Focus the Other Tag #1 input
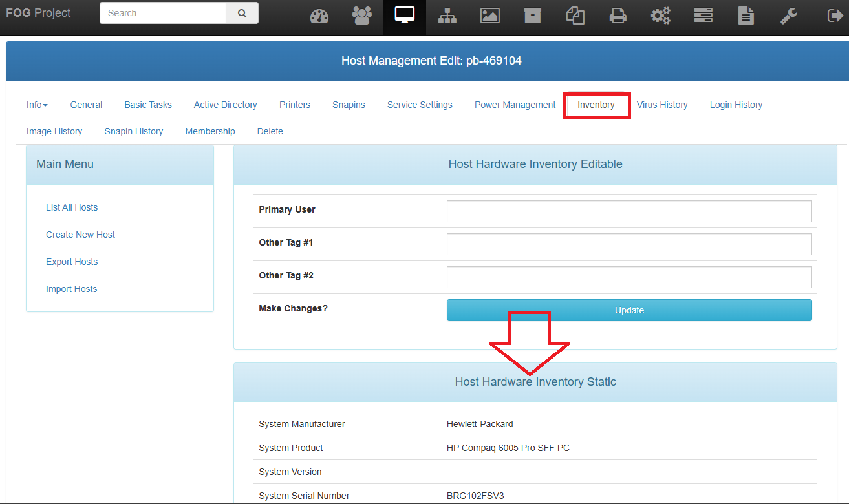 pos(629,244)
